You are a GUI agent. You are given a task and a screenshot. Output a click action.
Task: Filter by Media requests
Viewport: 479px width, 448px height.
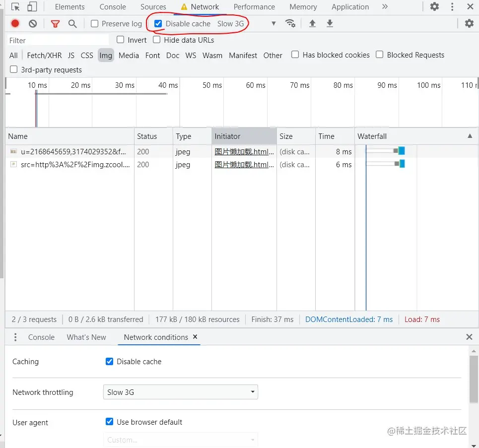(129, 55)
